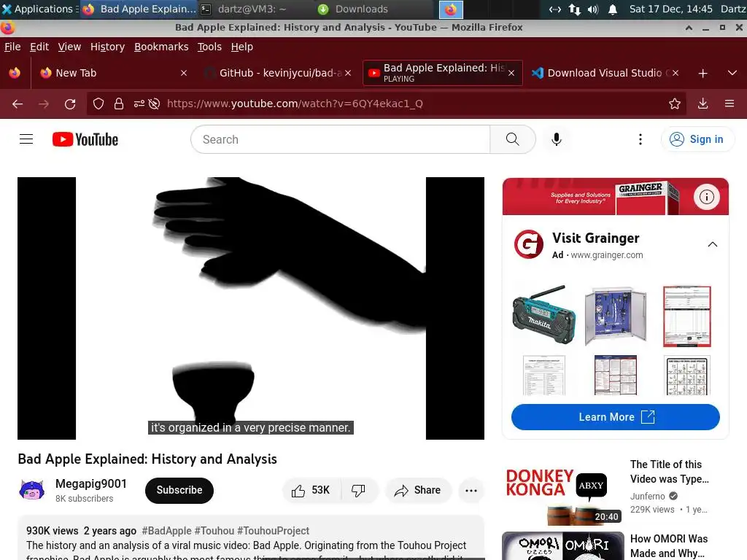Open the History menu
The height and width of the screenshot is (560, 747).
pos(108,47)
